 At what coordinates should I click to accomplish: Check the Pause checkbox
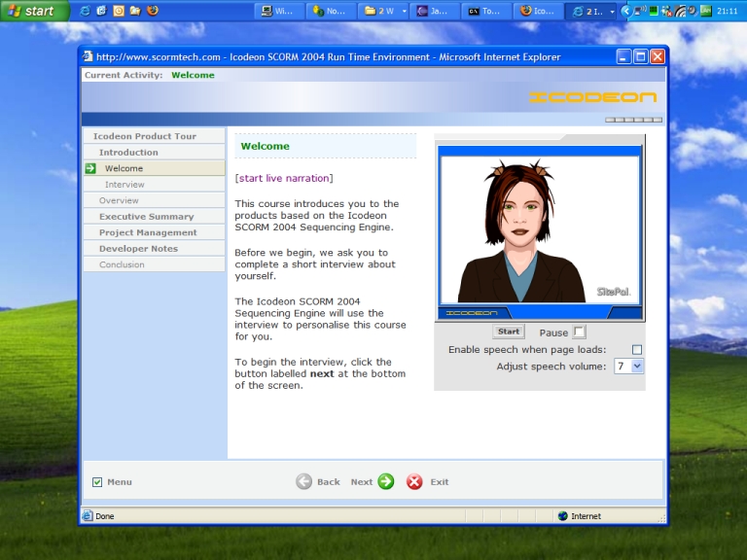[x=579, y=332]
